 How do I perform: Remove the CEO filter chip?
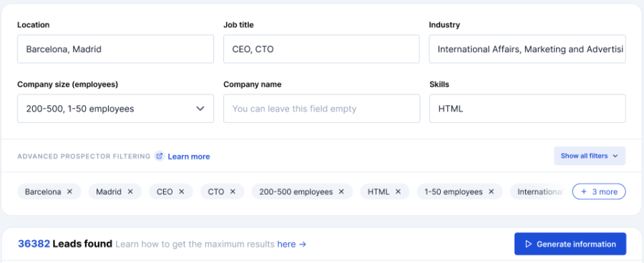click(x=182, y=192)
